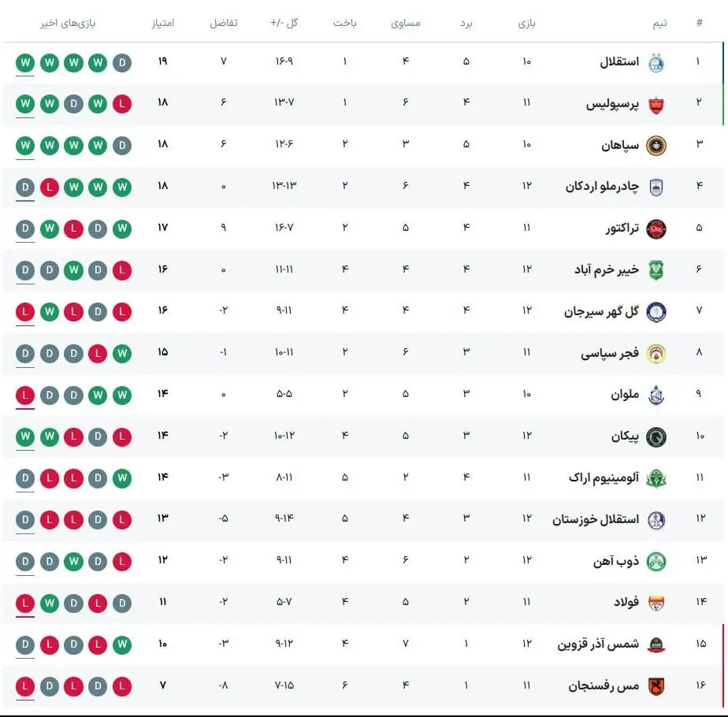
Task: Click the Zob Ahan team logo
Action: click(x=656, y=561)
